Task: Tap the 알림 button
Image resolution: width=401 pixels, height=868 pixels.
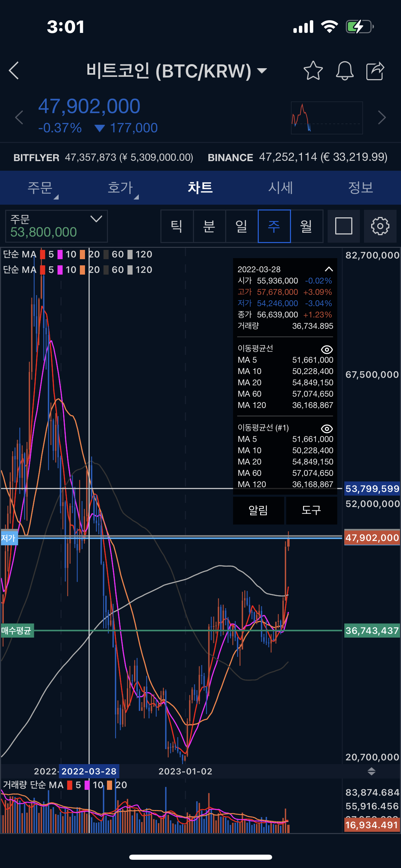Action: point(258,510)
